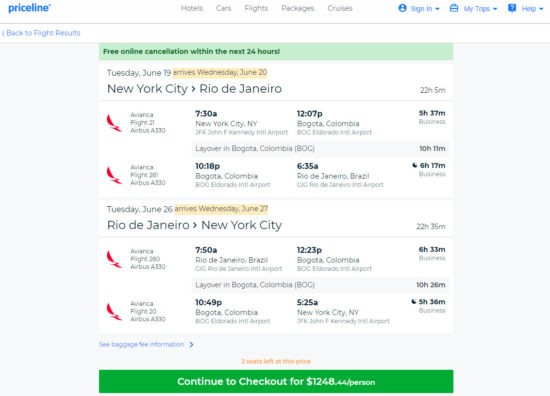Open the Cruises menu item

click(x=340, y=8)
